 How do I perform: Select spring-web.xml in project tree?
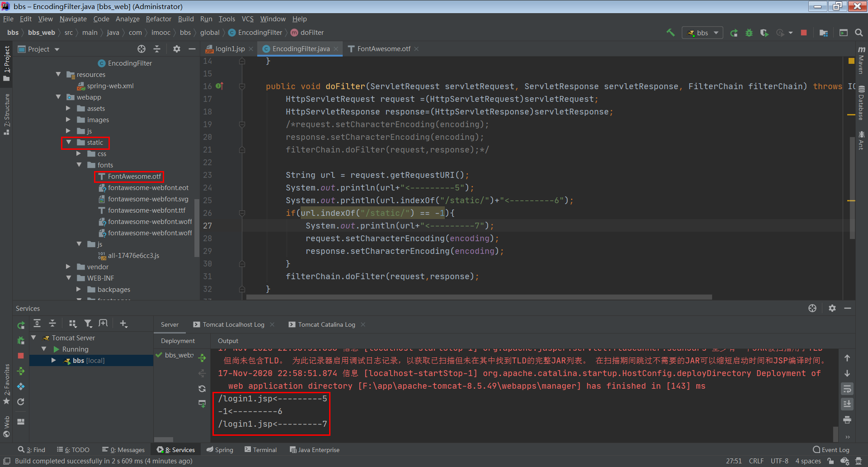point(105,86)
